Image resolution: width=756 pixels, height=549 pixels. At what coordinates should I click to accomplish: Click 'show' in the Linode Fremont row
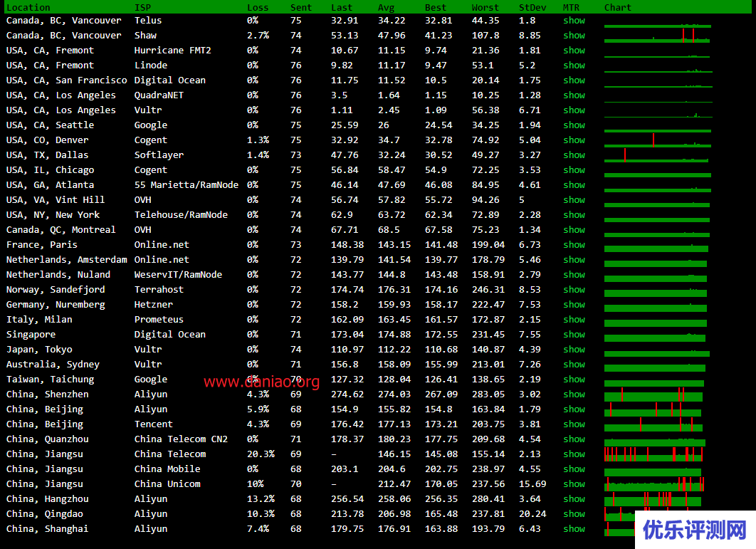574,65
